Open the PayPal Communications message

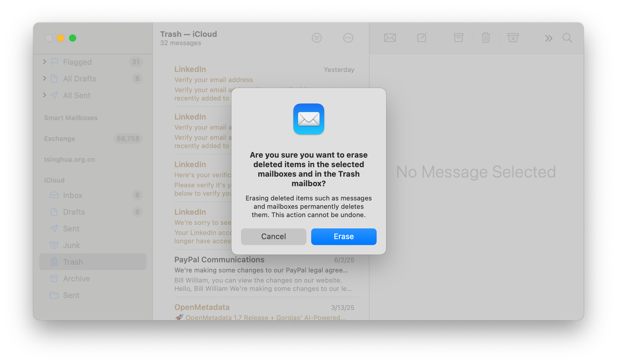coord(264,274)
